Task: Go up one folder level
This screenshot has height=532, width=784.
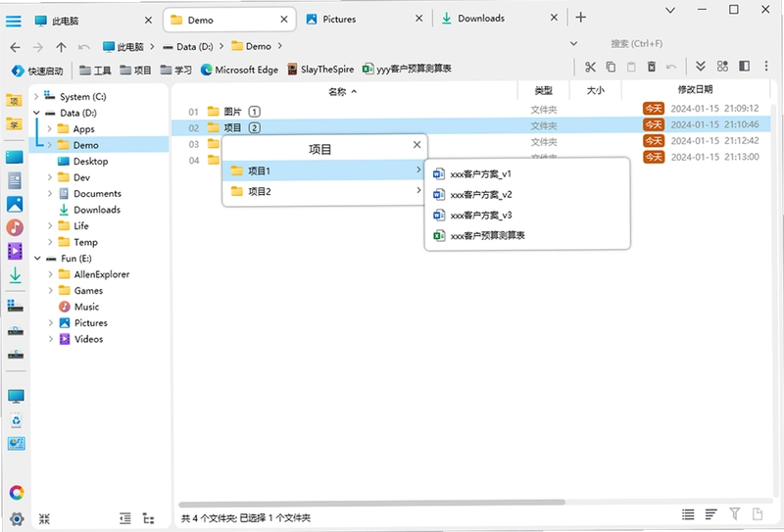Action: pyautogui.click(x=61, y=47)
